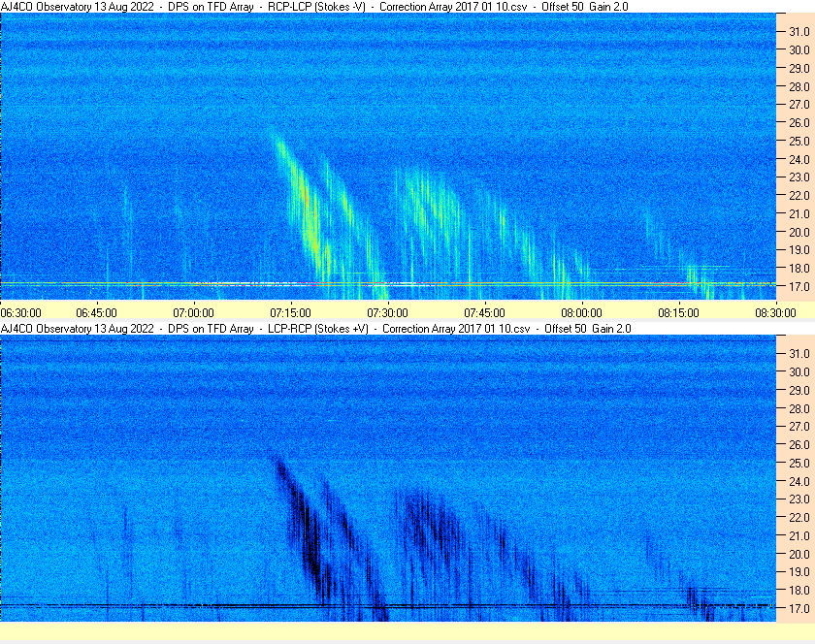This screenshot has width=815, height=644.
Task: Select 'Correction Array 2017 01 10.csv' in lower title
Action: click(456, 329)
